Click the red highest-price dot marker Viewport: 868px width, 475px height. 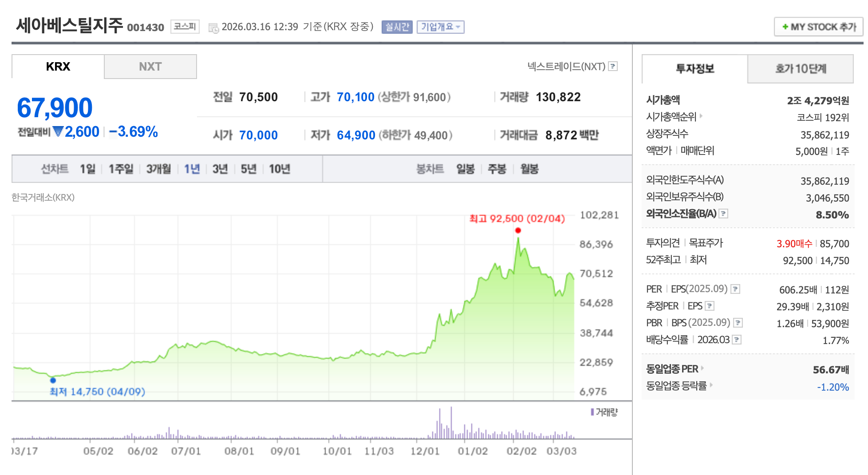click(518, 230)
